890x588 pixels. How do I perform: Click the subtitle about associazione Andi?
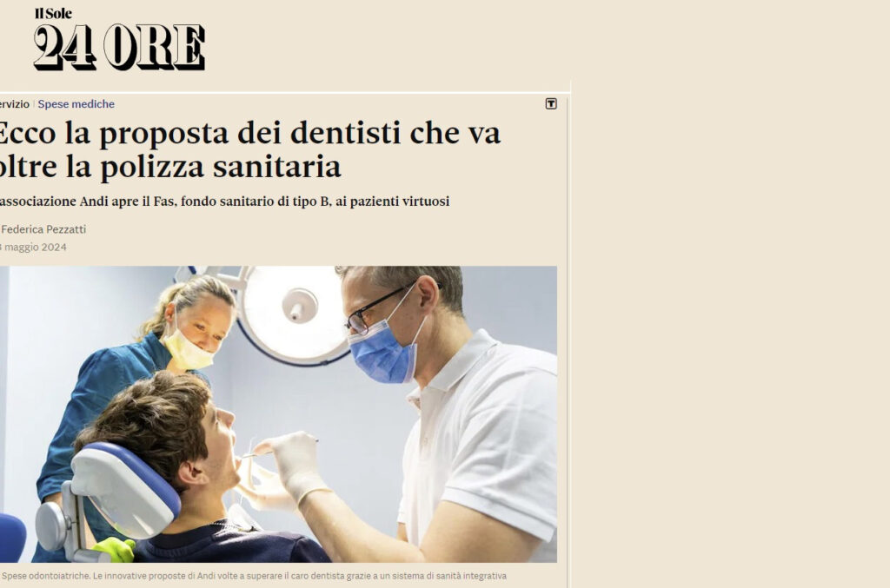click(x=225, y=202)
